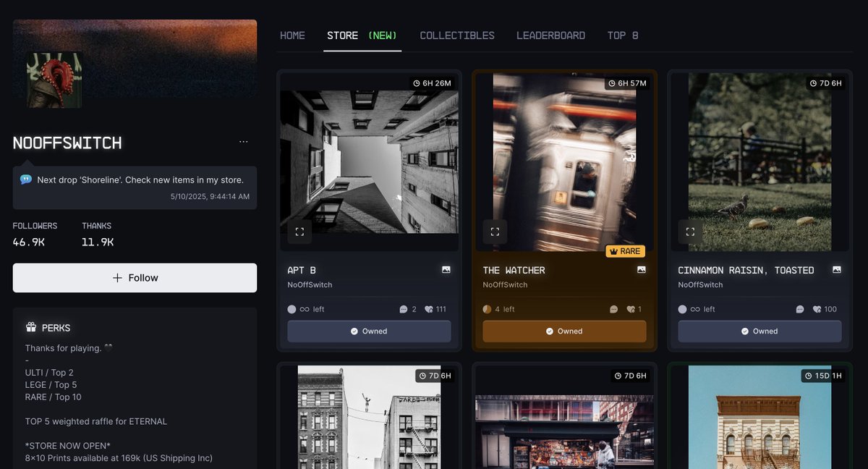
Task: Open the Home tab
Action: (x=292, y=35)
